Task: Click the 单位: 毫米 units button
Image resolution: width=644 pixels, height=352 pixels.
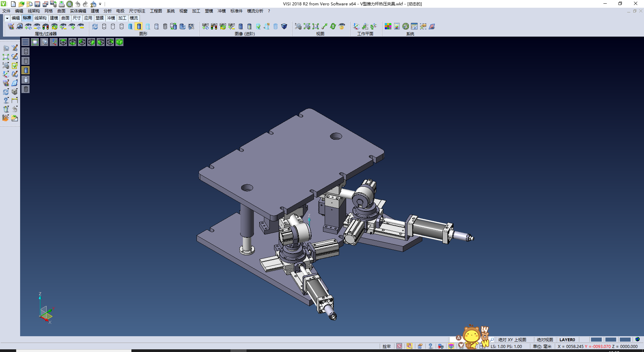Action: click(x=542, y=346)
